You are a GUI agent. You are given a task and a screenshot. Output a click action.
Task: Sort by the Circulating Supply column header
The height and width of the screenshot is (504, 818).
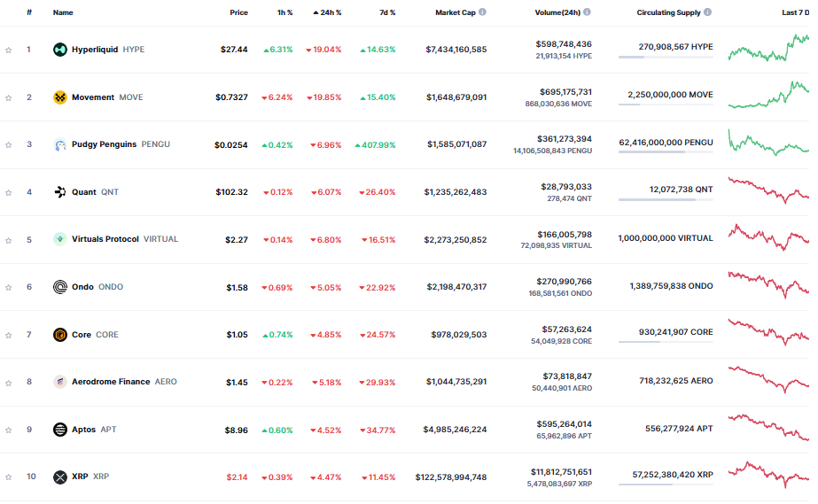click(669, 12)
